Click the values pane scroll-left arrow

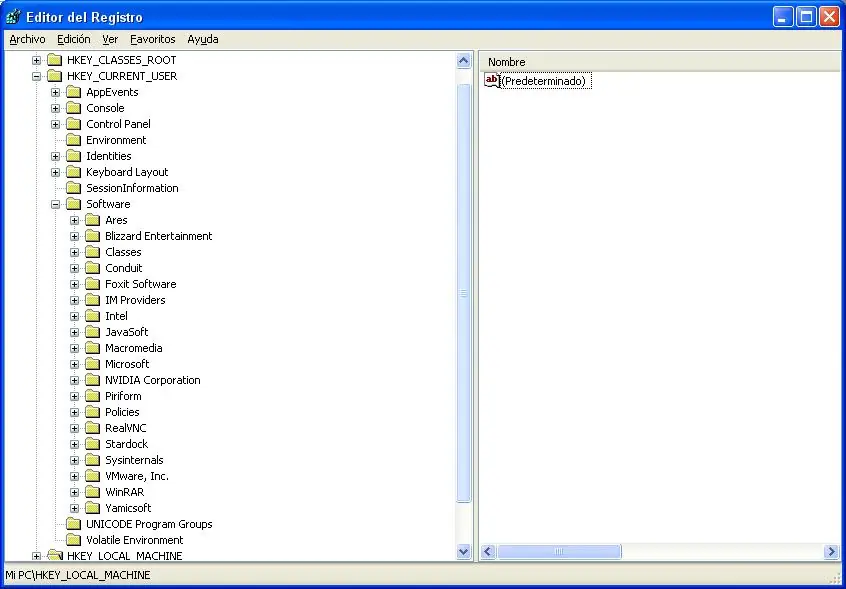[x=488, y=552]
